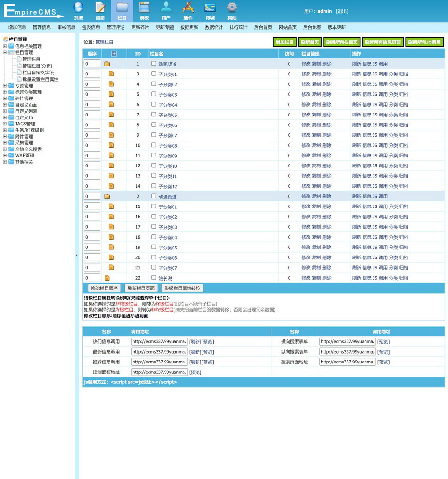The width and height of the screenshot is (448, 479).
Task: Expand the TAGS管理 tree node
Action: pyautogui.click(x=5, y=124)
